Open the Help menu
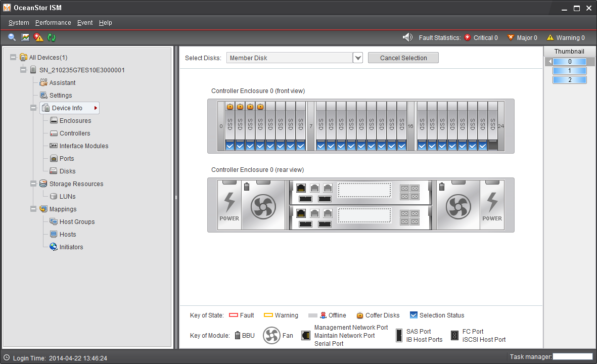Screen dimensions: 597x364 coord(106,22)
